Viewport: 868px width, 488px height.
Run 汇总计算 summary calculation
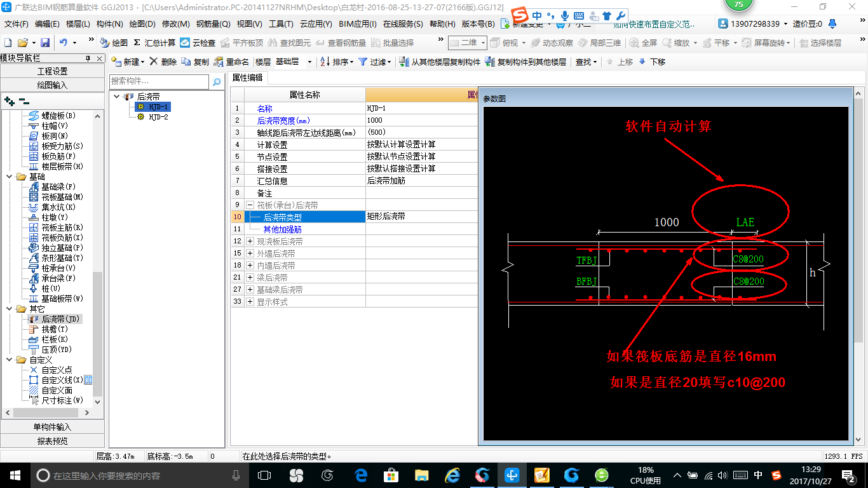click(x=154, y=43)
